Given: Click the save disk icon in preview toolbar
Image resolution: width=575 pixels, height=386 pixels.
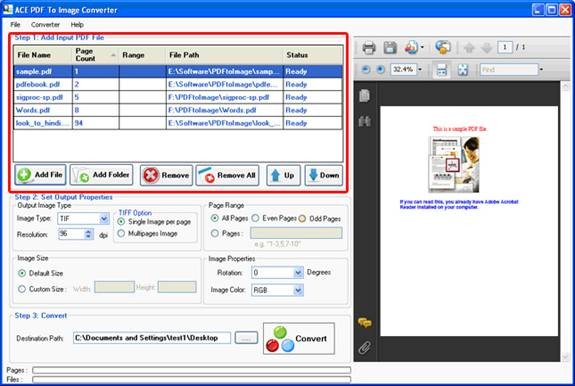Looking at the screenshot, I should [390, 48].
